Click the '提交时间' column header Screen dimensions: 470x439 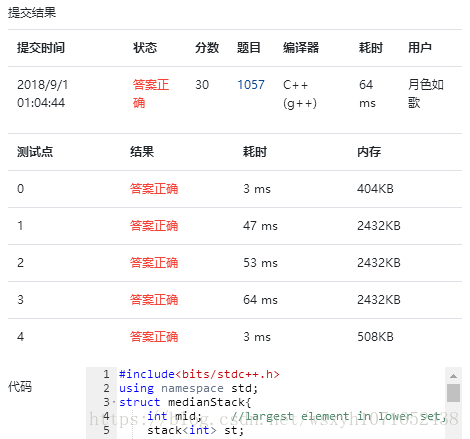[x=41, y=48]
